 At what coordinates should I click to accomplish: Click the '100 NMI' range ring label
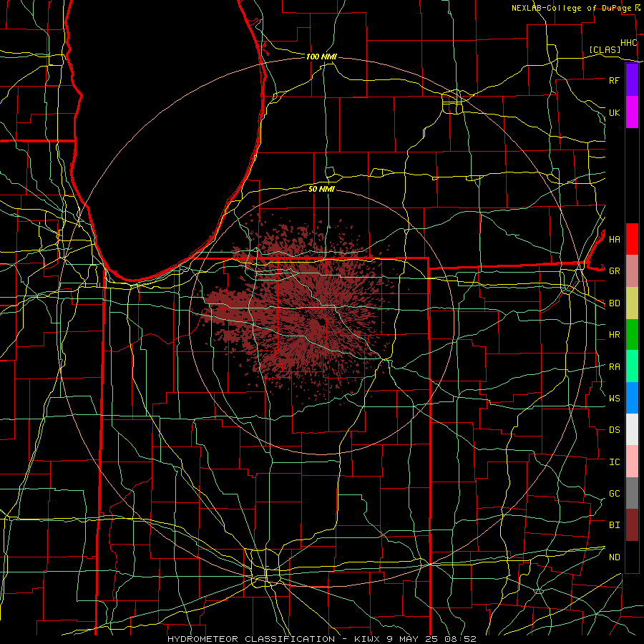click(x=321, y=57)
